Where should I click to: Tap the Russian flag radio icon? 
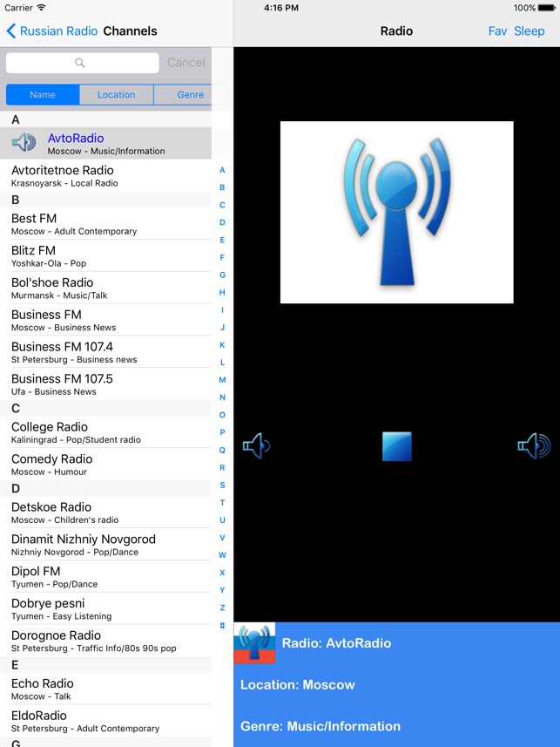click(x=254, y=643)
